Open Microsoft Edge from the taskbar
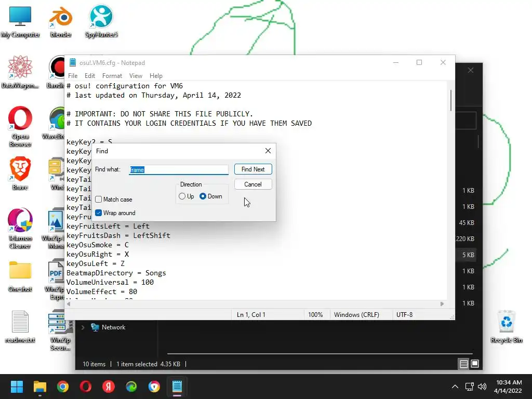This screenshot has width=532, height=399. (x=131, y=387)
